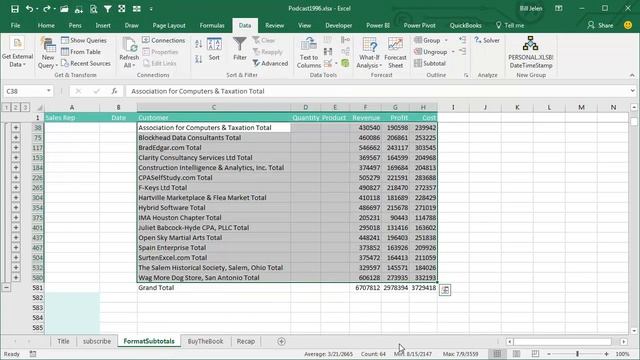Zoom out with the minus button
Screen dimensions: 640x360
549,354
